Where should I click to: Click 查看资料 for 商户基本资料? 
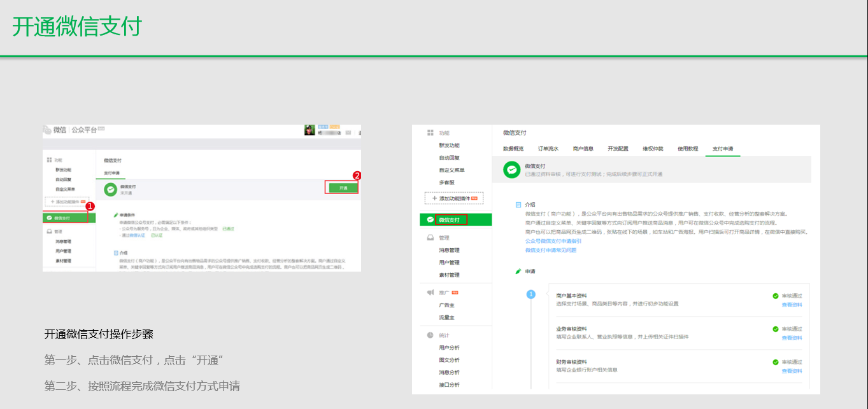[792, 305]
